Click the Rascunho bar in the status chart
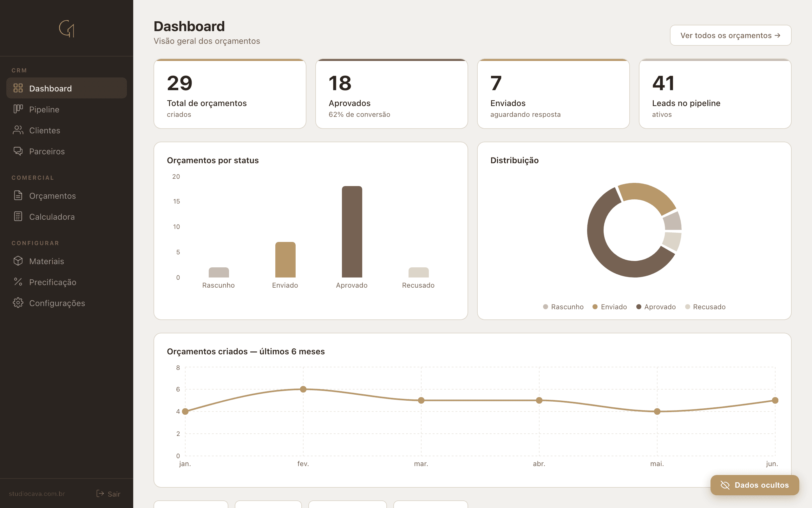This screenshot has width=812, height=508. (x=219, y=272)
